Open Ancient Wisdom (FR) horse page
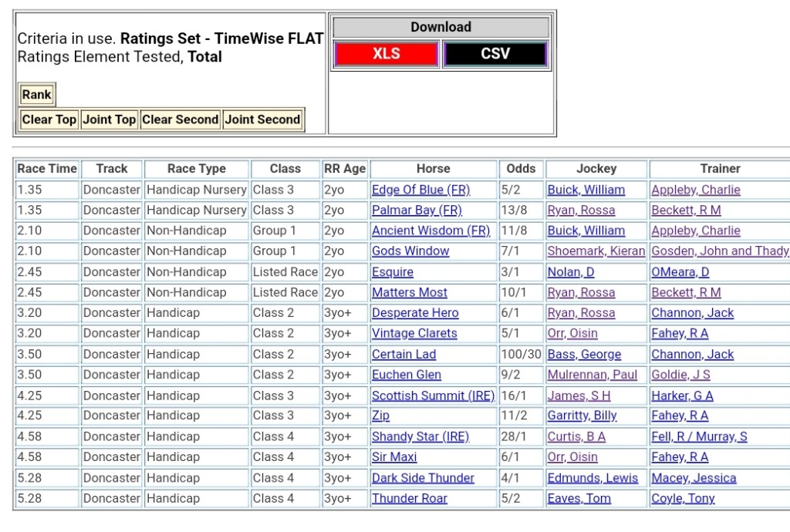This screenshot has width=790, height=532. pyautogui.click(x=430, y=231)
